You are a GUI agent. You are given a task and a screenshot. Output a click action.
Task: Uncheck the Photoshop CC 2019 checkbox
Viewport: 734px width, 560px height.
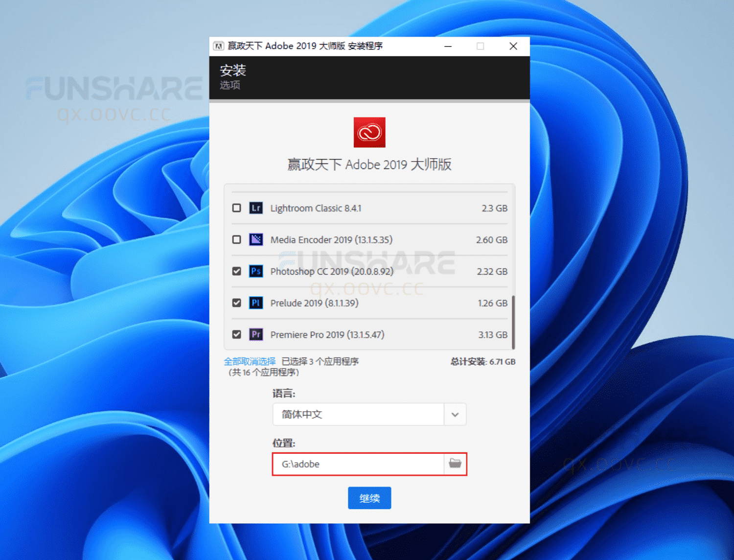pyautogui.click(x=237, y=271)
